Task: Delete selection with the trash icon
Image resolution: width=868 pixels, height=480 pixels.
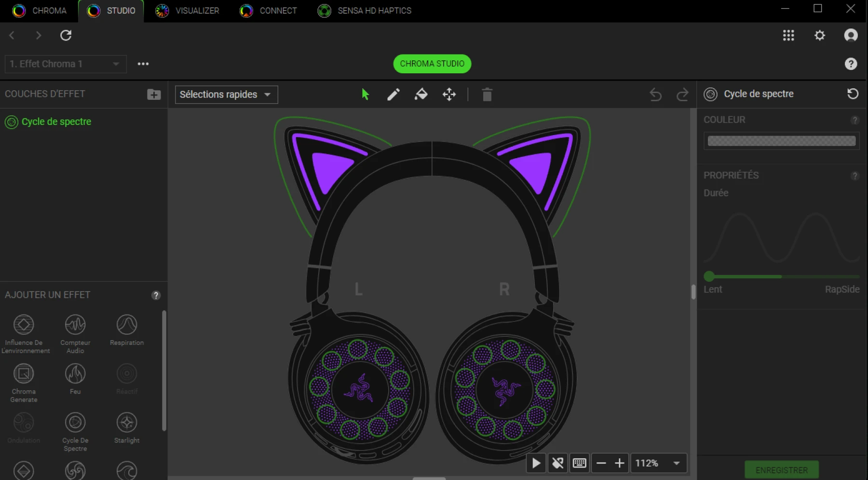Action: (487, 95)
